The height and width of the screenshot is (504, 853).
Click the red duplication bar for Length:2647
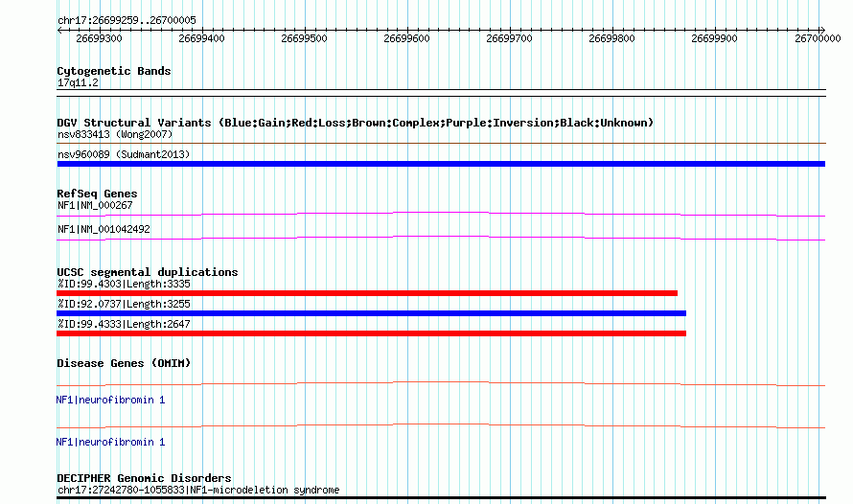click(x=372, y=333)
